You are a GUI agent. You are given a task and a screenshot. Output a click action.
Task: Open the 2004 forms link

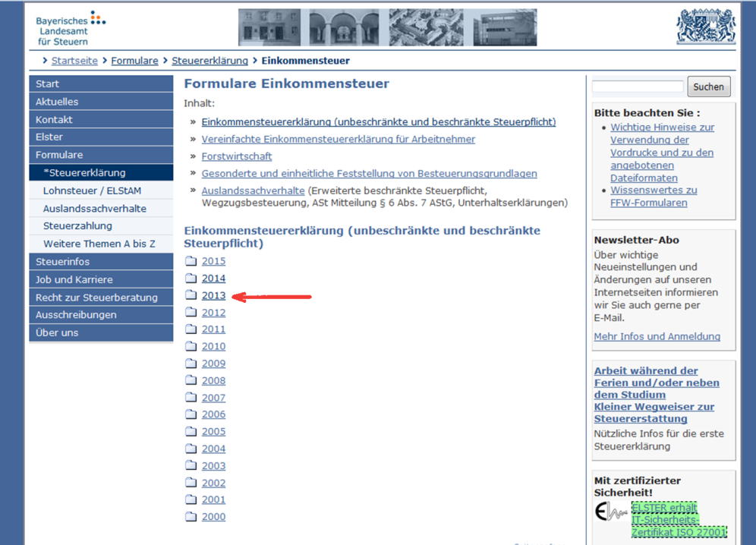click(213, 449)
